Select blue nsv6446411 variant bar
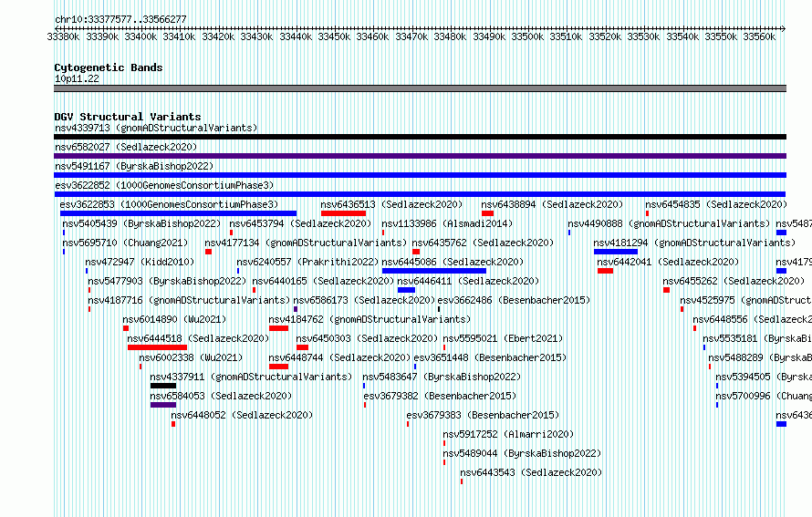 coord(407,290)
